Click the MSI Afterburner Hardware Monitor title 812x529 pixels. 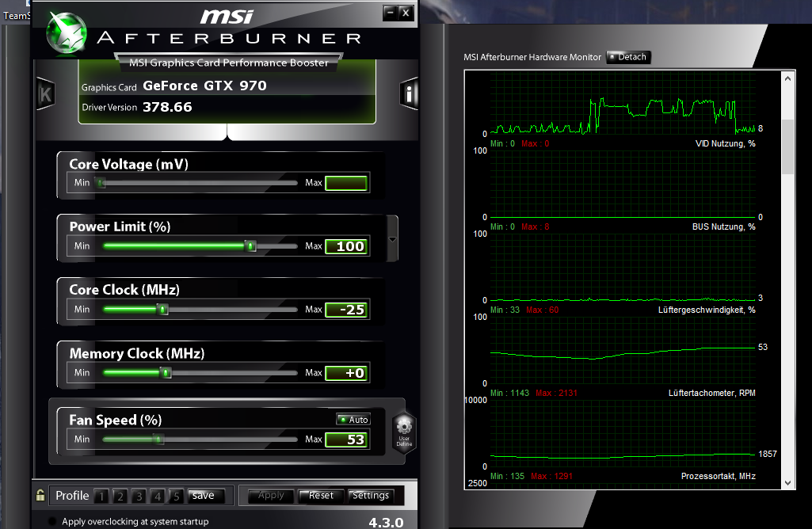point(532,57)
